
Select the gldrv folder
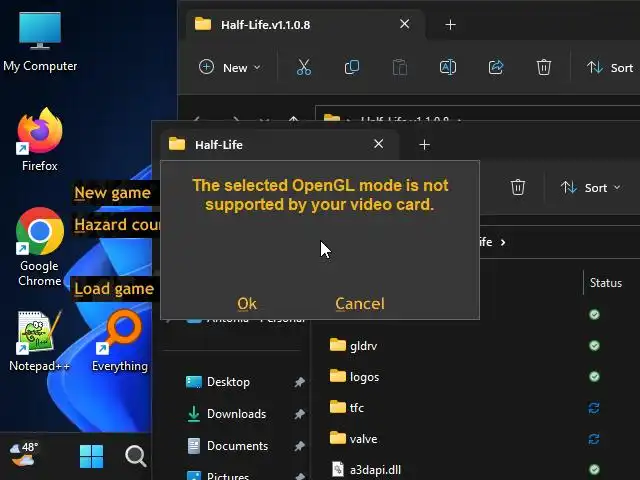(x=353, y=346)
